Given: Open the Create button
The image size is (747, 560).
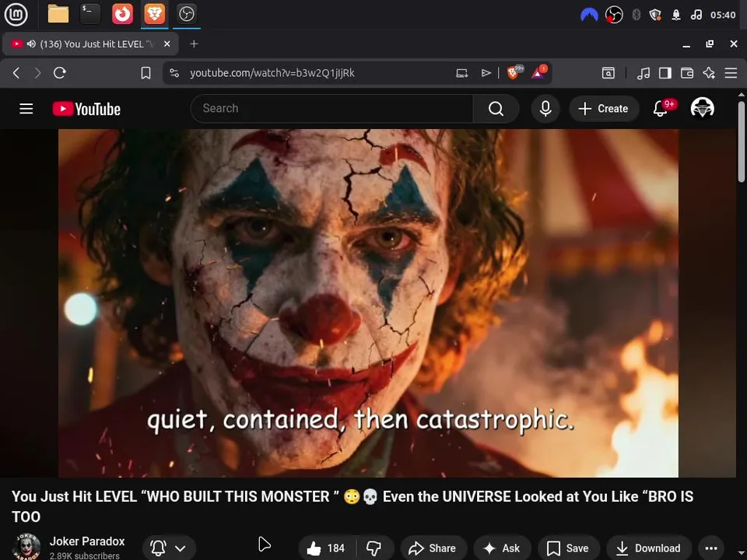Looking at the screenshot, I should (x=604, y=109).
